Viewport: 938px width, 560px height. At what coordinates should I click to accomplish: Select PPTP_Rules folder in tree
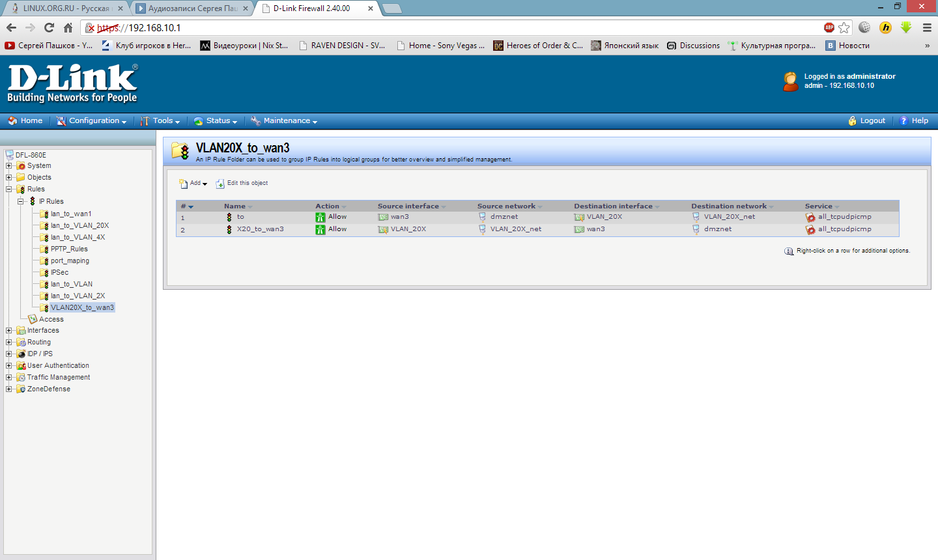coord(69,249)
